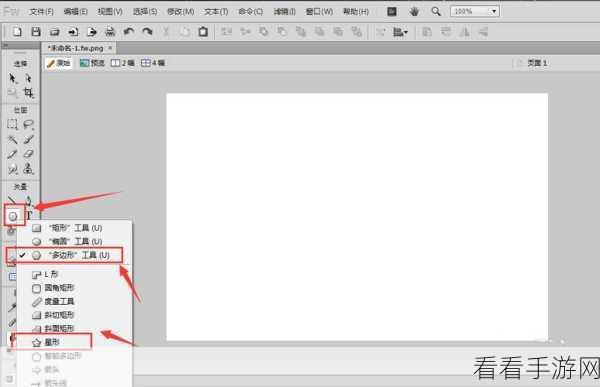The image size is (600, 387).
Task: Switch to the 2幅 two-up view
Action: point(122,63)
